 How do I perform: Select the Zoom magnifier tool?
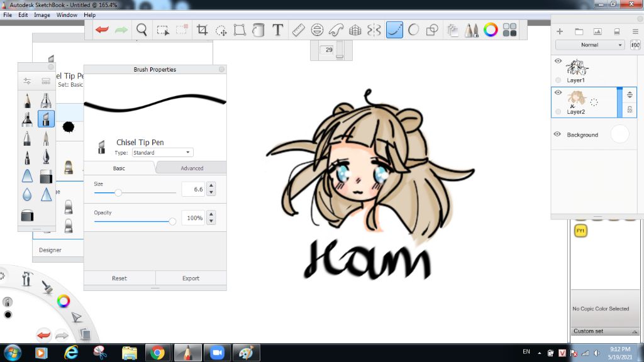click(142, 30)
